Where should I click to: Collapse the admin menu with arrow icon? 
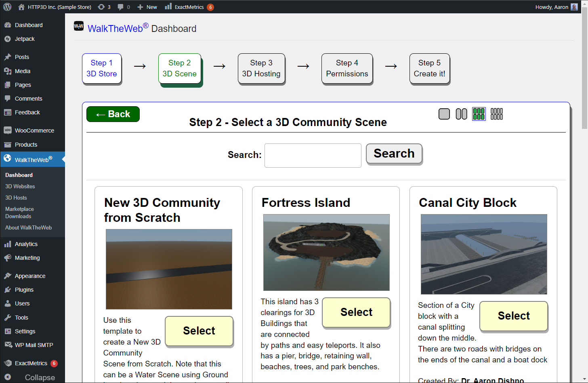tap(8, 377)
